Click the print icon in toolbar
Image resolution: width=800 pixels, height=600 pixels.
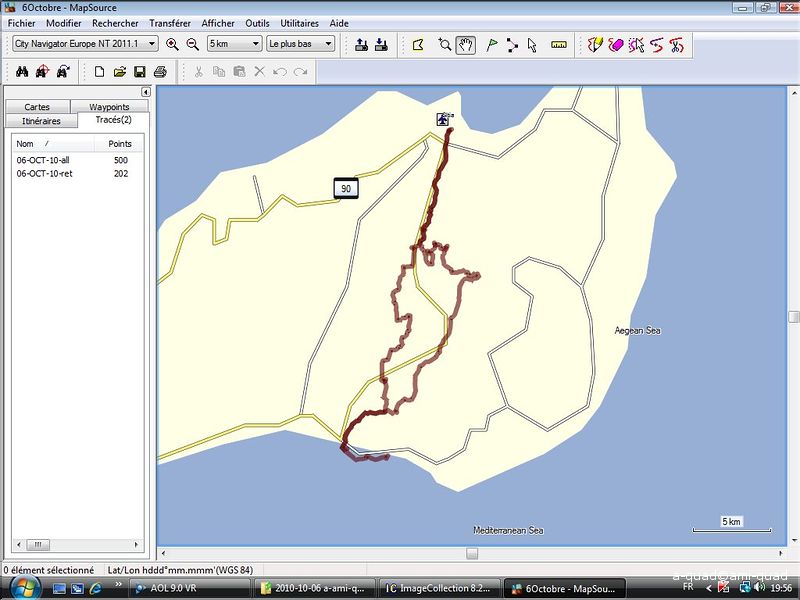click(160, 71)
